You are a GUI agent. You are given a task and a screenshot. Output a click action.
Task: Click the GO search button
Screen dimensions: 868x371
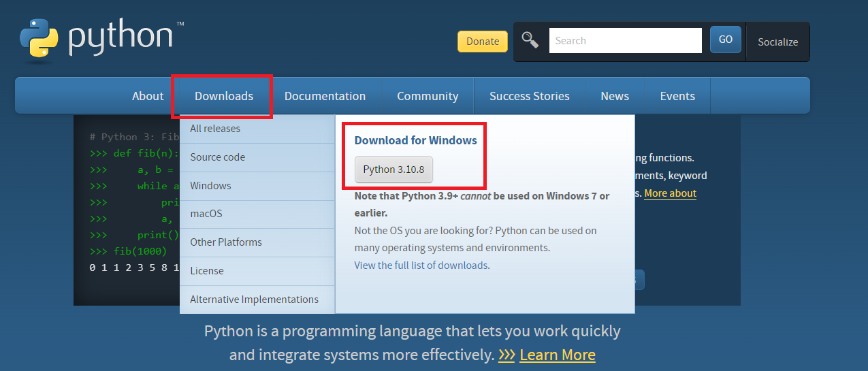coord(726,39)
